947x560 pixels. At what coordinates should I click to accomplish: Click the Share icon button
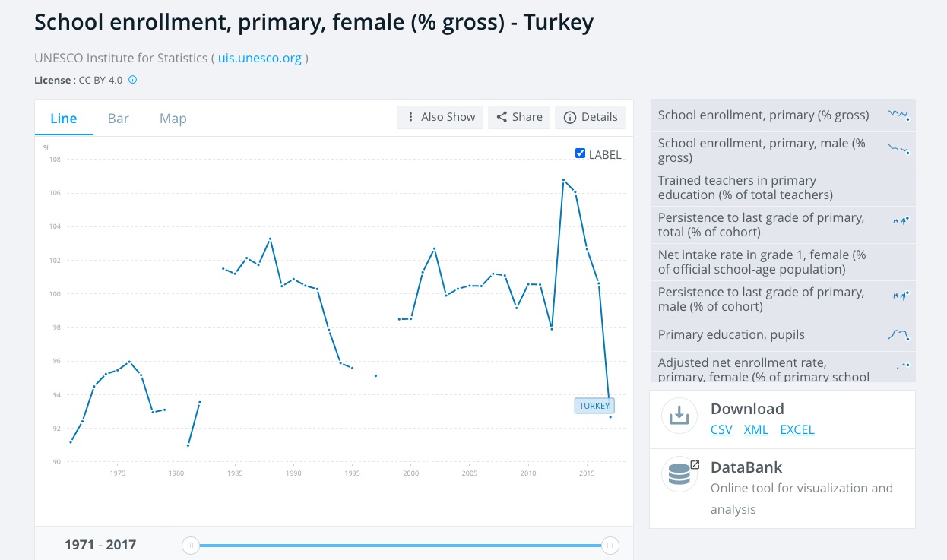click(x=519, y=117)
